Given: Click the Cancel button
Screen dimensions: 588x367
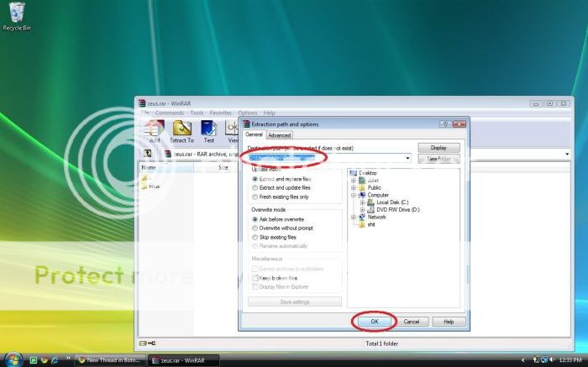Looking at the screenshot, I should (x=411, y=322).
